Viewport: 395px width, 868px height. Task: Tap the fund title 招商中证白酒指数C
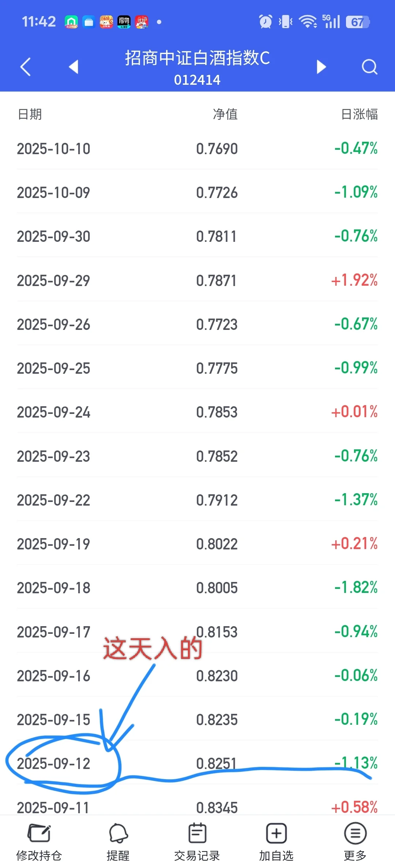(x=197, y=58)
